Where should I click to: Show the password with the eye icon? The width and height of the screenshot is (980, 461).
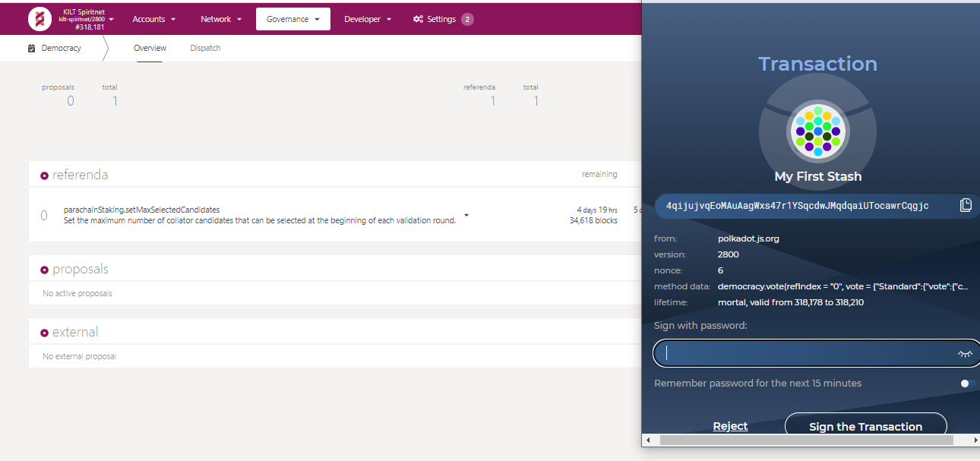click(x=965, y=353)
